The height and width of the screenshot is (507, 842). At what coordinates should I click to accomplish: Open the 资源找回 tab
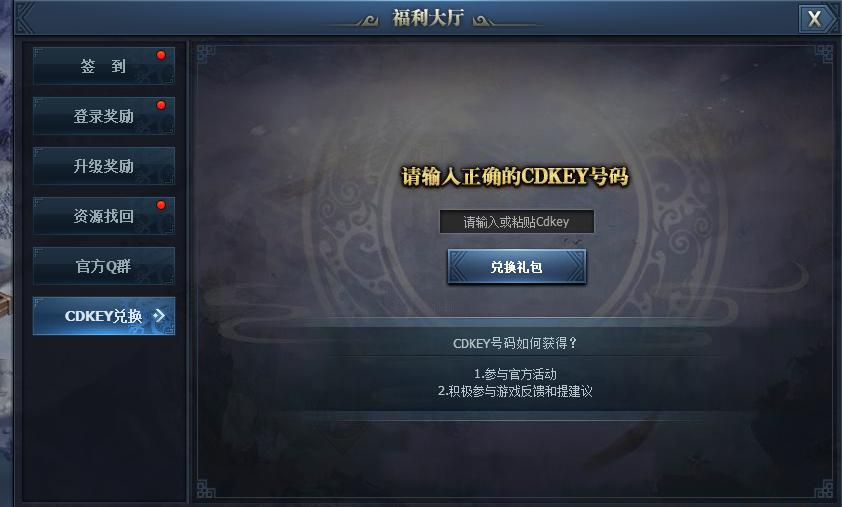104,215
